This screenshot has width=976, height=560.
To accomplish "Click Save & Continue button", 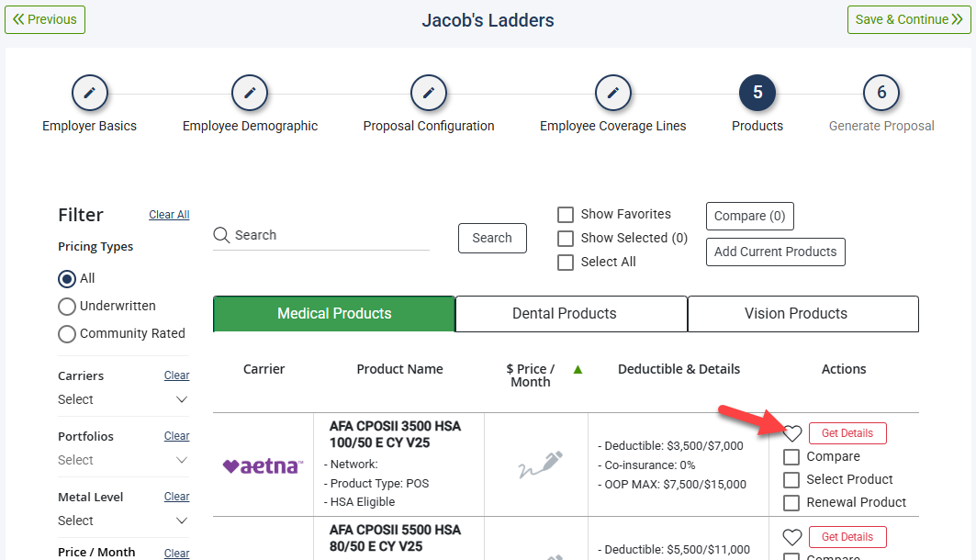I will pyautogui.click(x=909, y=20).
